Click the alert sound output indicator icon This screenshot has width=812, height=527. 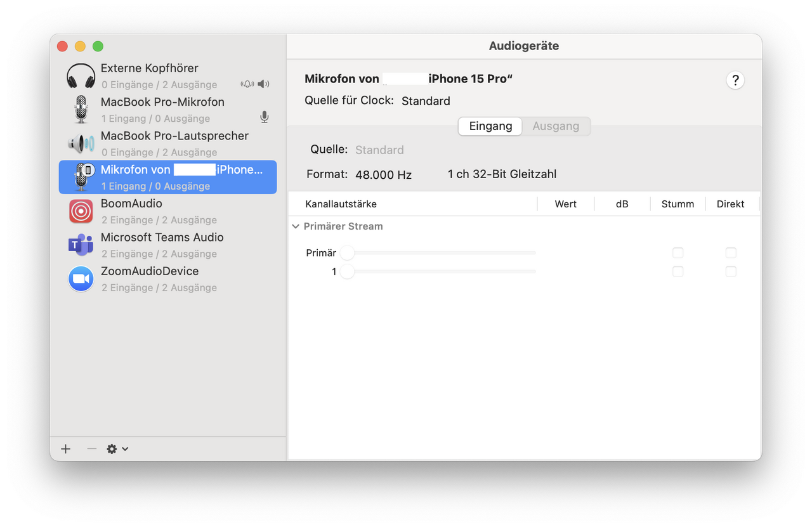[x=247, y=84]
